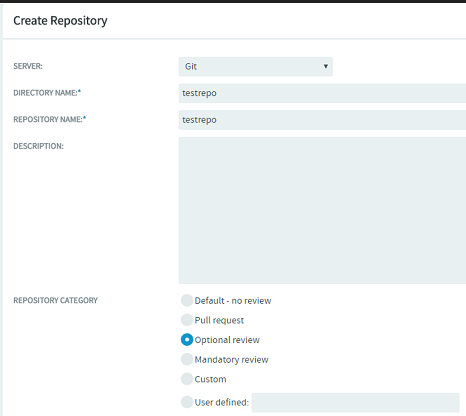Select the "Default - no review" radio button
This screenshot has width=466, height=416.
pyautogui.click(x=187, y=300)
